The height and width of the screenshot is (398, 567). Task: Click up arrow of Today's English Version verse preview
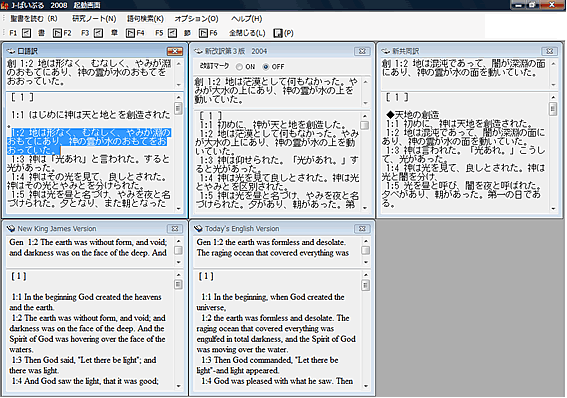(x=366, y=241)
